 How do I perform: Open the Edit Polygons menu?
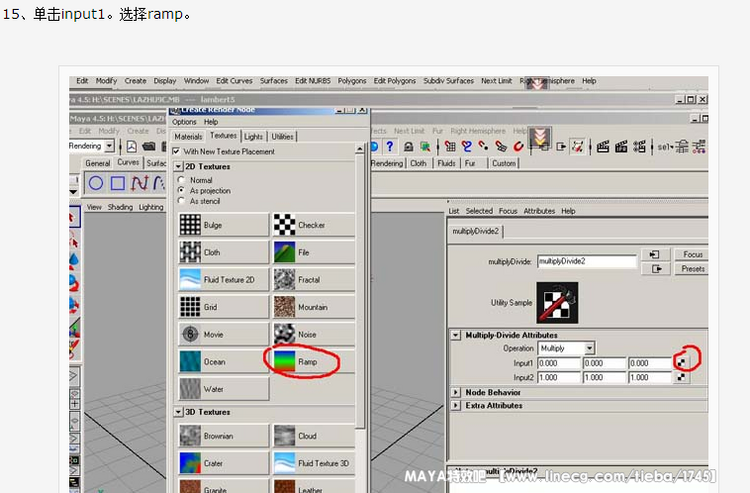[395, 81]
